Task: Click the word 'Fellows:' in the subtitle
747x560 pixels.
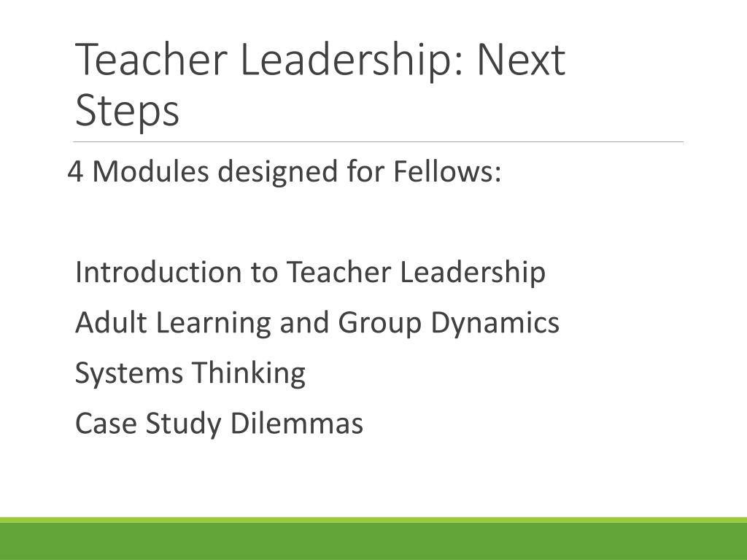Action: [x=447, y=171]
